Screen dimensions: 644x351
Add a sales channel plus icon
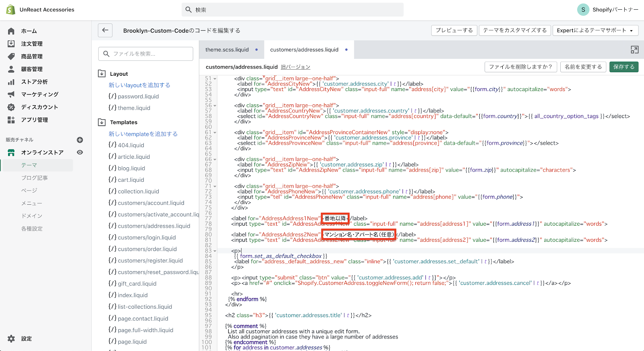pos(80,140)
